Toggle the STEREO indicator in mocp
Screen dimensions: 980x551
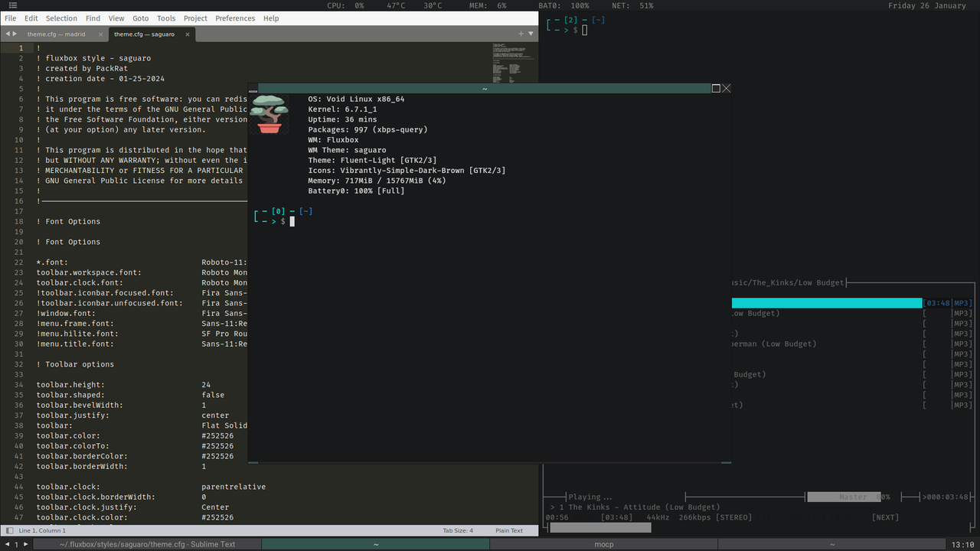(x=733, y=517)
